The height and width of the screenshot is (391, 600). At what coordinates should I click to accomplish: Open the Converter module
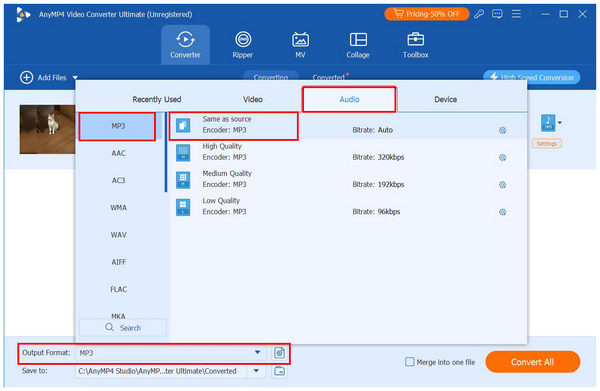pos(185,45)
